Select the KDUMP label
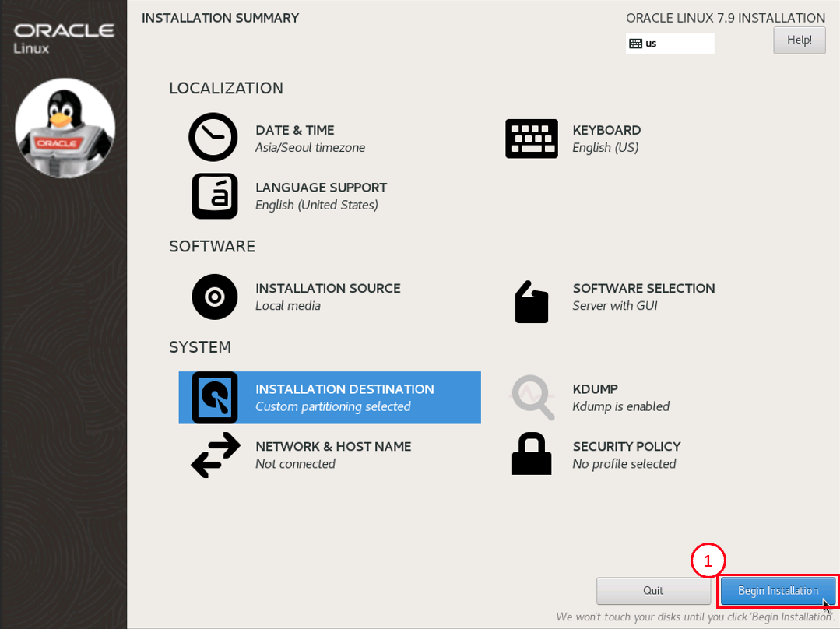 (x=596, y=389)
